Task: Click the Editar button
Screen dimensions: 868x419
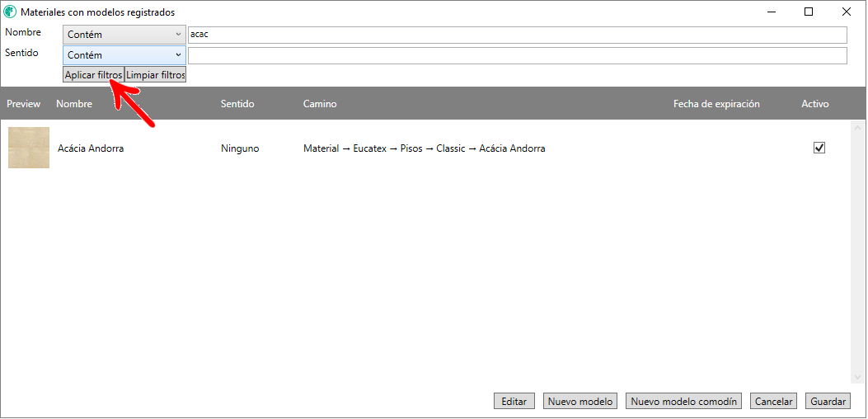Action: point(514,401)
